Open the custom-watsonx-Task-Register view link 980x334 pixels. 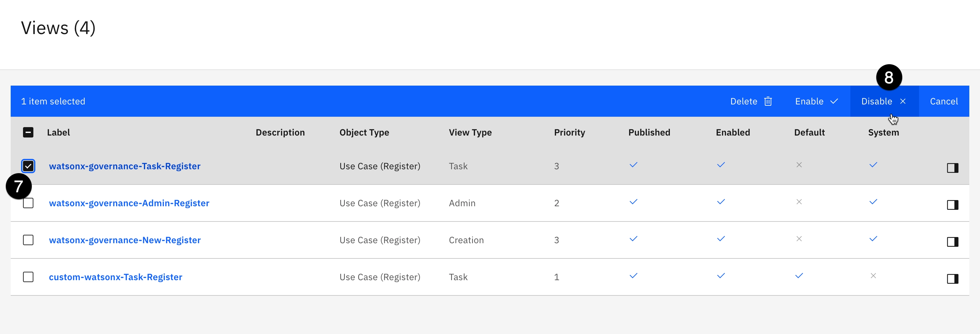(x=115, y=277)
